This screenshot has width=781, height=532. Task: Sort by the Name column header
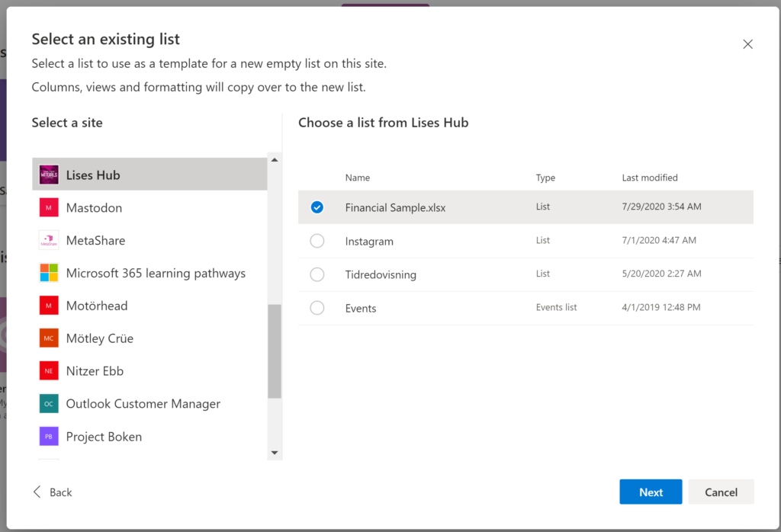(x=358, y=178)
